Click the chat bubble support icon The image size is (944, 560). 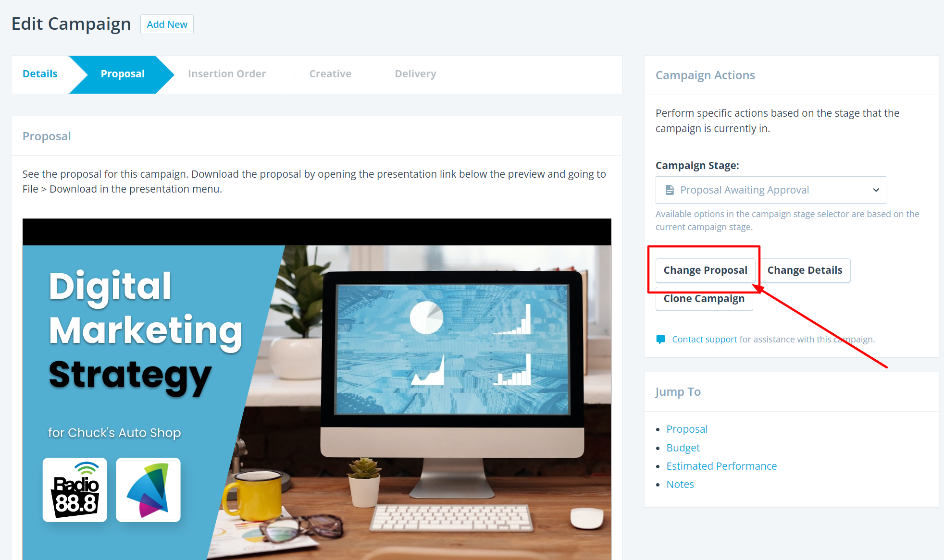click(x=660, y=340)
